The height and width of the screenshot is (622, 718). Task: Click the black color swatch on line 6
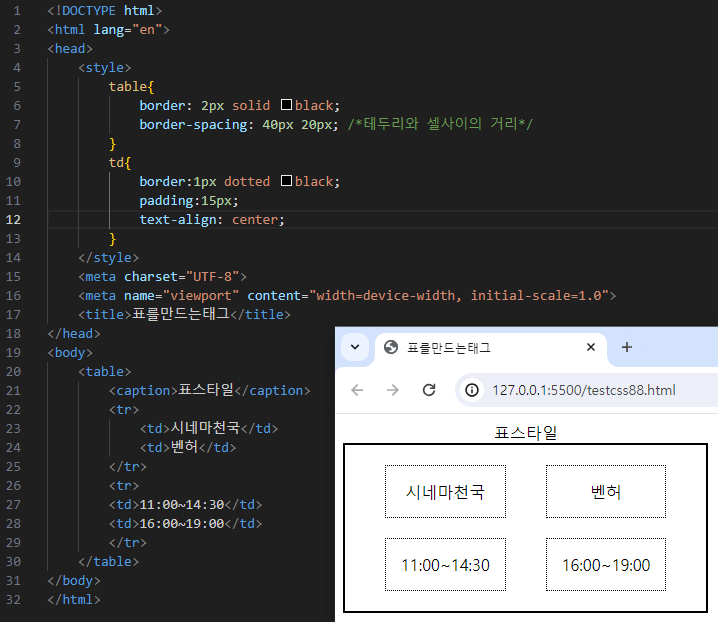[286, 105]
